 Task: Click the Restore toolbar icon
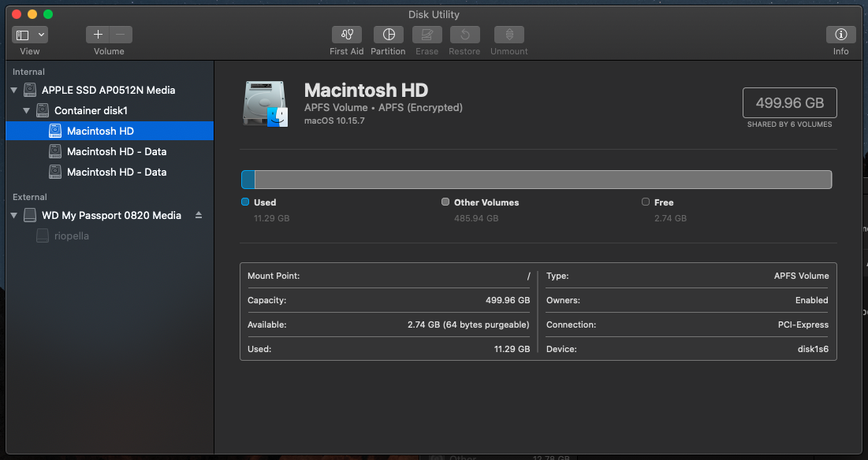465,35
